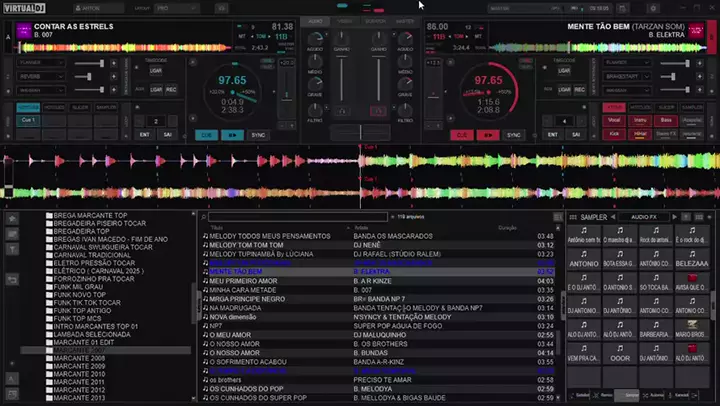Open the right deck BRAKESTART effect dropdown
Screen dimensions: 720x406
628,75
